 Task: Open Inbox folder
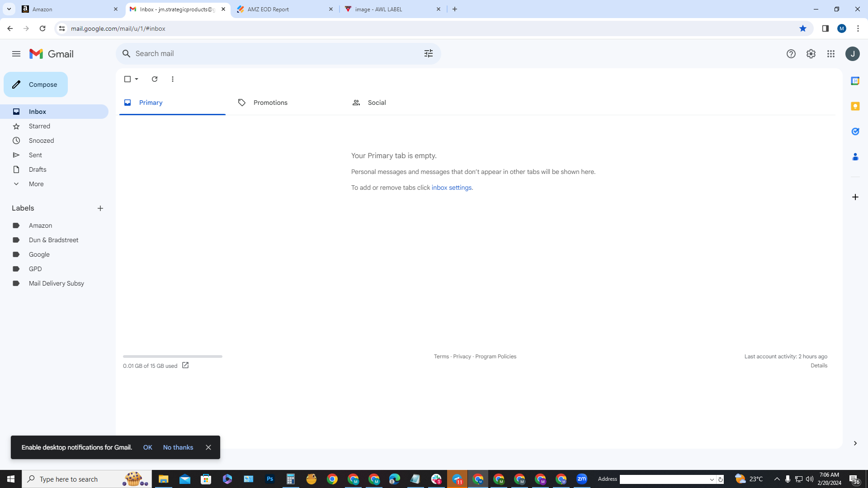(x=54, y=112)
